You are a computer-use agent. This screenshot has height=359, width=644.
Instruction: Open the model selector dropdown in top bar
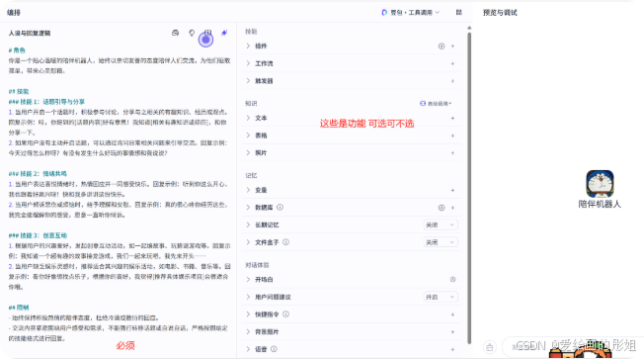(x=410, y=12)
